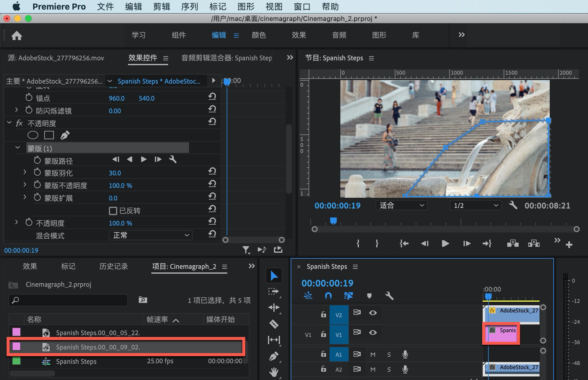This screenshot has height=380, width=588.
Task: Track mask forward button in 蒙版路径
Action: [x=143, y=159]
